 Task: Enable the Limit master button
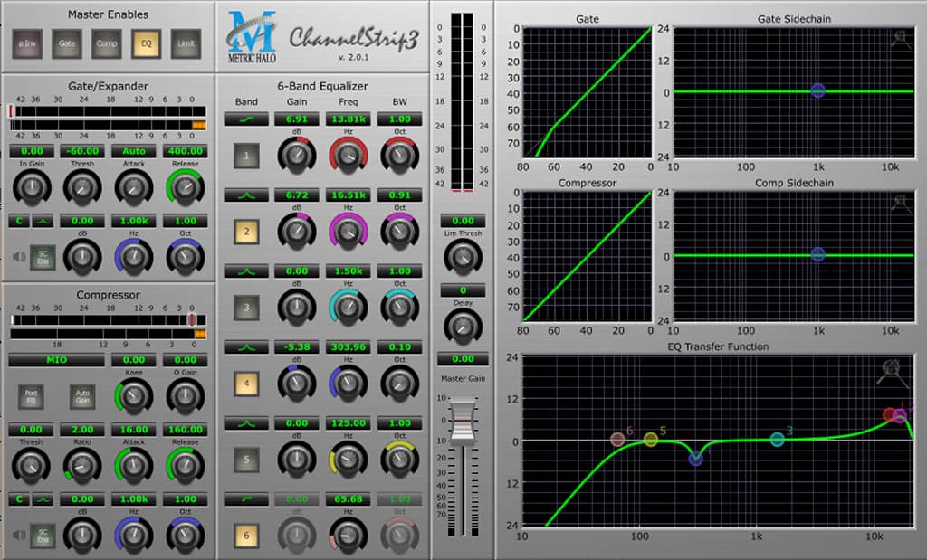(186, 43)
